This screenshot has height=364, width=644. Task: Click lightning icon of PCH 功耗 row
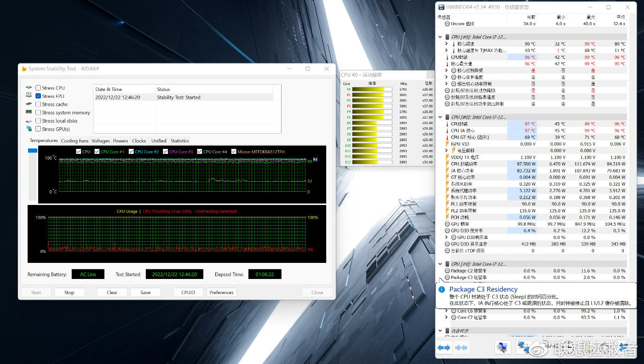pyautogui.click(x=448, y=217)
